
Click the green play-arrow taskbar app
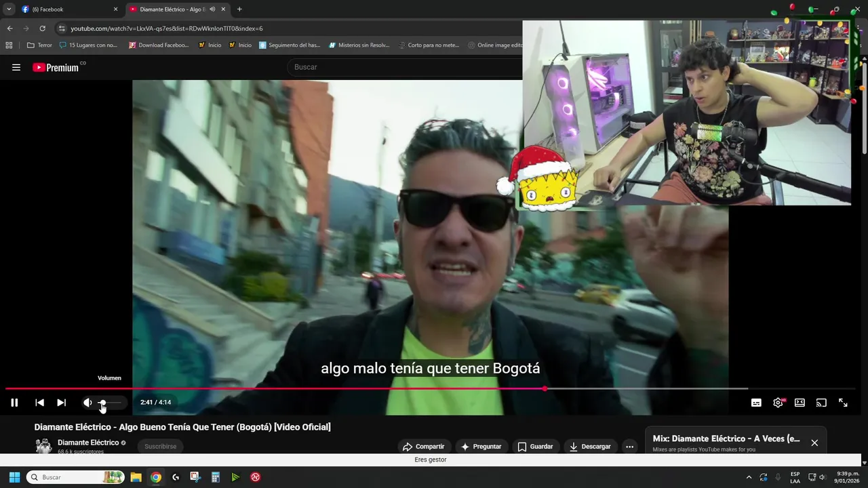coord(235,477)
